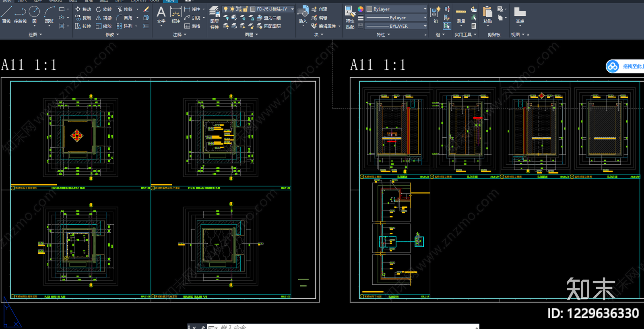
Task: Pick the Erase tool in Modify panel
Action: point(146,9)
